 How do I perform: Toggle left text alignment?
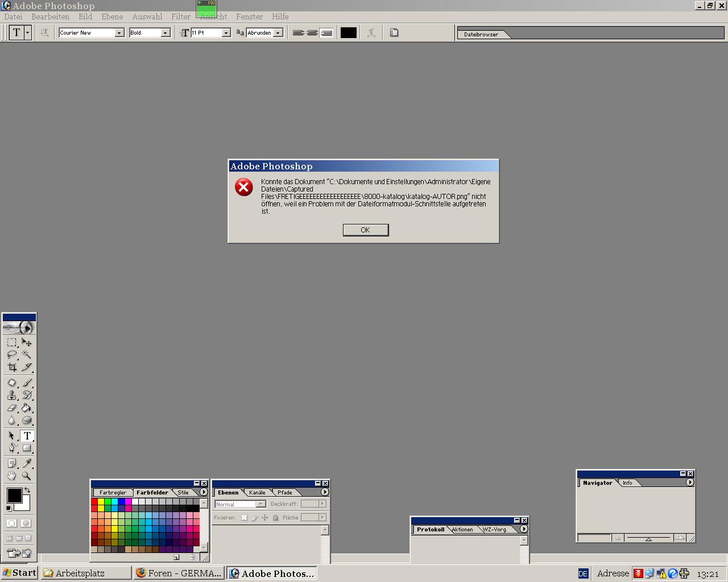click(298, 33)
